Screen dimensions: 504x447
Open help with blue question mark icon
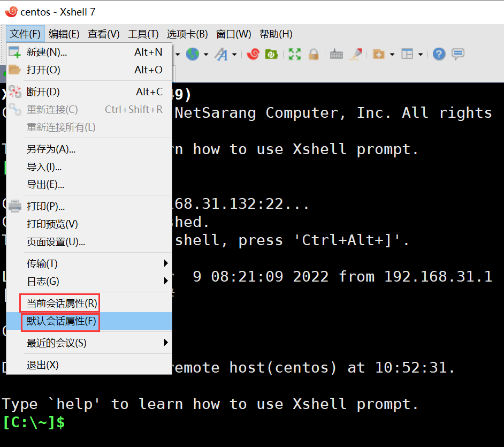pyautogui.click(x=439, y=54)
